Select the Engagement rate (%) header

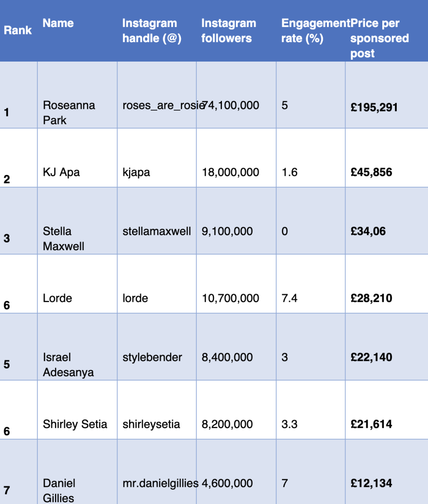click(311, 30)
